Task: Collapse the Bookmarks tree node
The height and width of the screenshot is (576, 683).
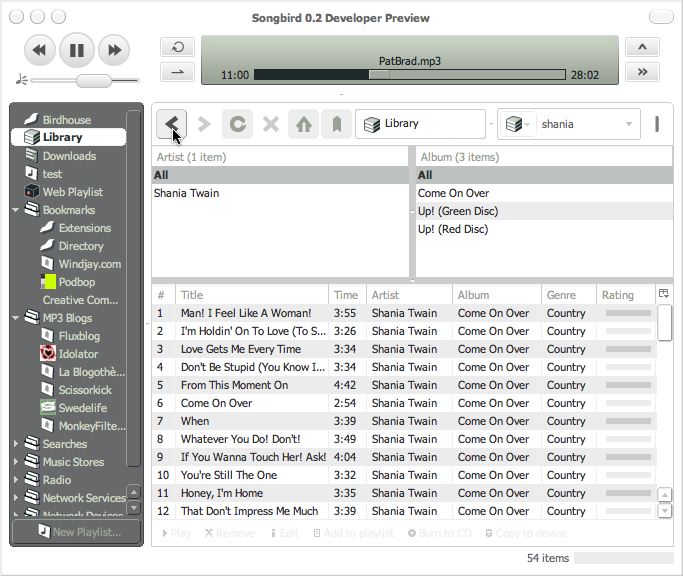Action: click(17, 210)
